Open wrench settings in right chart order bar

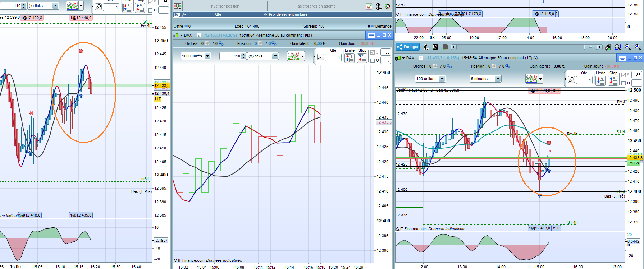click(571, 80)
